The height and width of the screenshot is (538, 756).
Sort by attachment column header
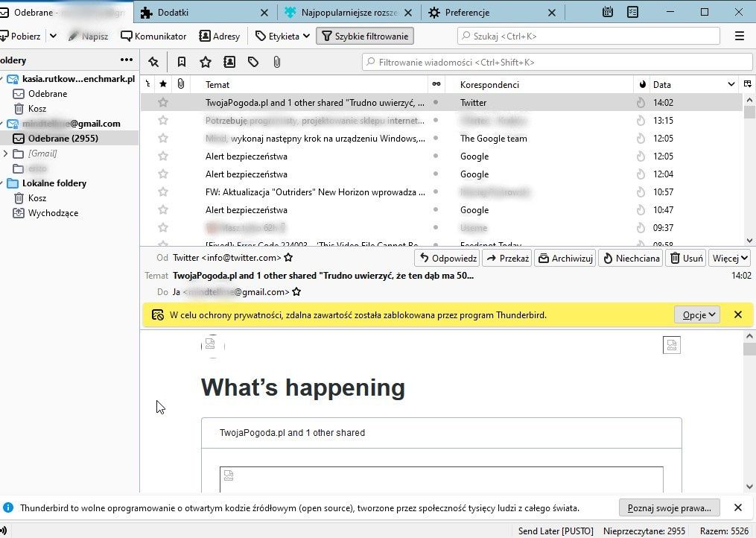pos(181,84)
